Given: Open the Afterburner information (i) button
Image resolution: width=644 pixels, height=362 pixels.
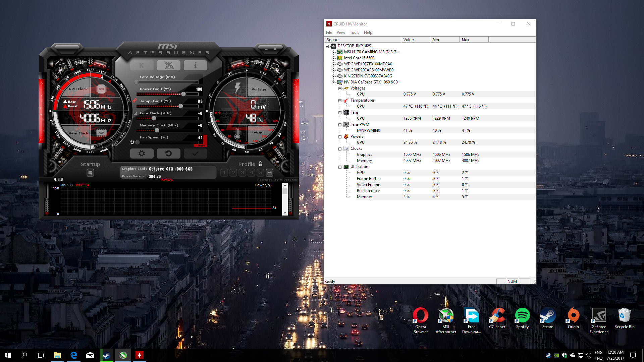Looking at the screenshot, I should point(196,65).
